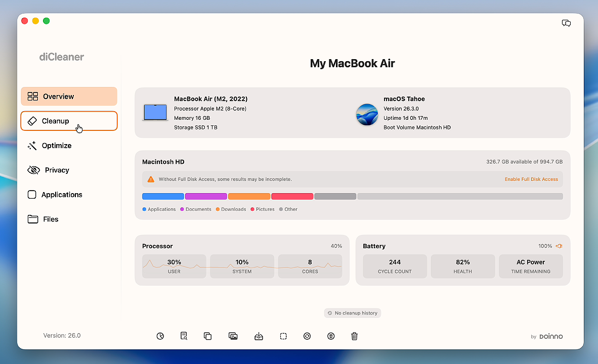Click the pie chart icon in bottom toolbar
Viewport: 598px width, 364px height.
click(x=160, y=336)
